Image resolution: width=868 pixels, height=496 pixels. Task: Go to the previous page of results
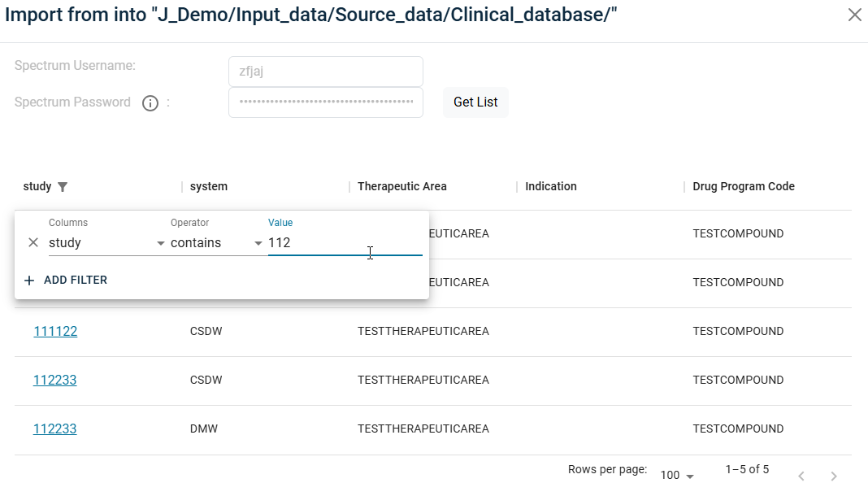801,476
